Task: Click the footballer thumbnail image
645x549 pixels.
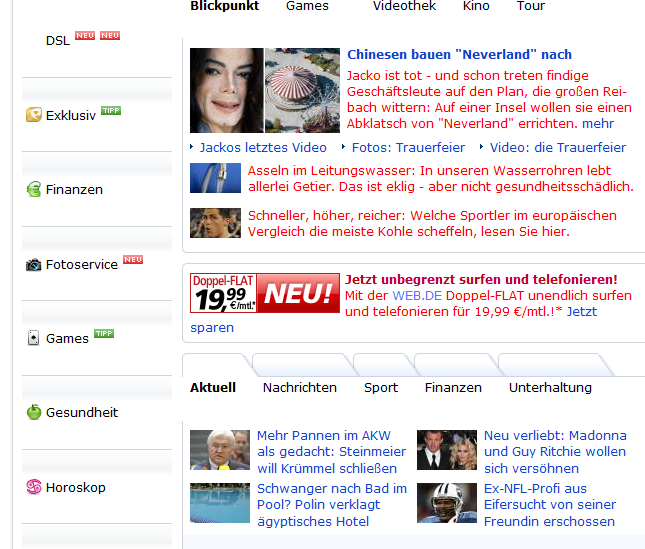Action: pyautogui.click(x=215, y=223)
